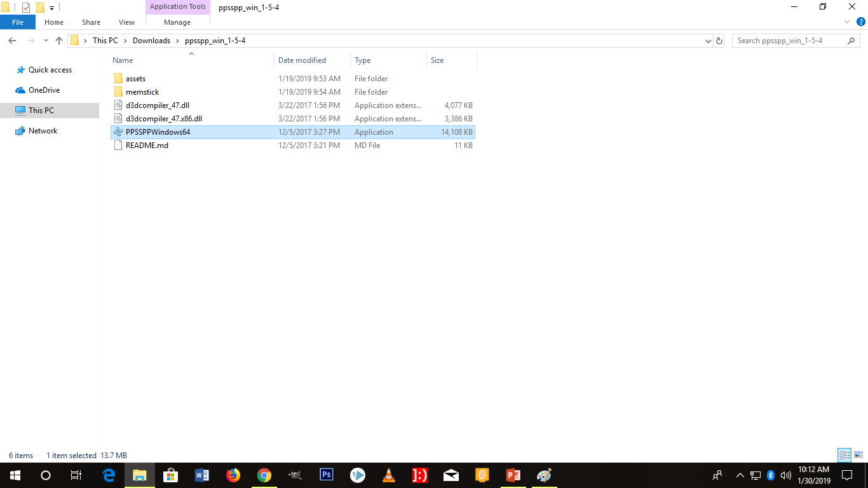Go up one folder level arrow
The height and width of the screenshot is (488, 868).
[59, 41]
